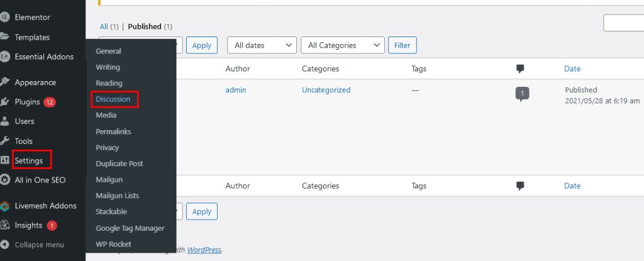This screenshot has width=644, height=261.
Task: Open the All Categories dropdown
Action: (343, 45)
